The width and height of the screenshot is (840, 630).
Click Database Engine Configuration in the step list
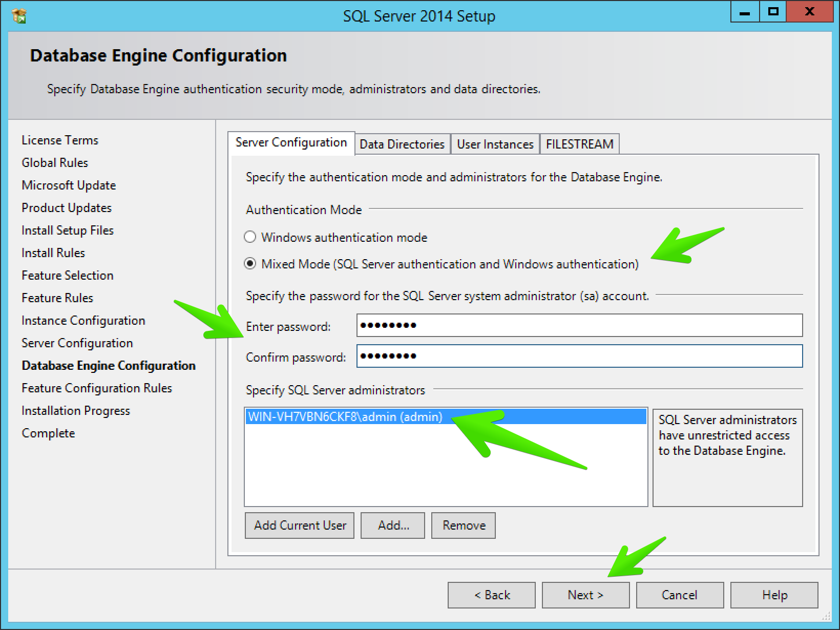click(x=109, y=366)
